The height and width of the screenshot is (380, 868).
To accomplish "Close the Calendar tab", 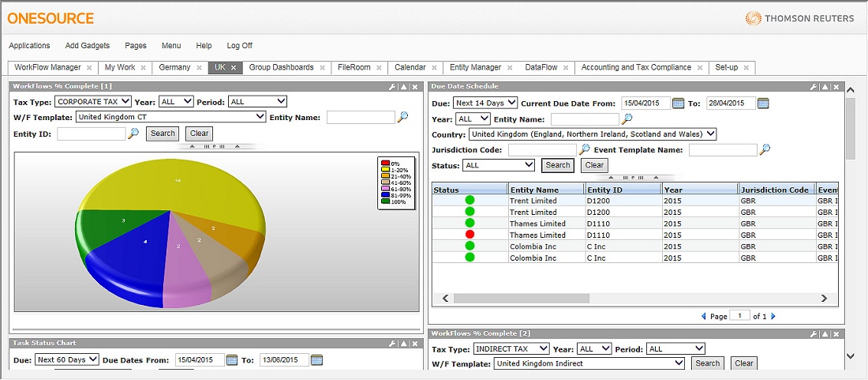I will pos(434,68).
